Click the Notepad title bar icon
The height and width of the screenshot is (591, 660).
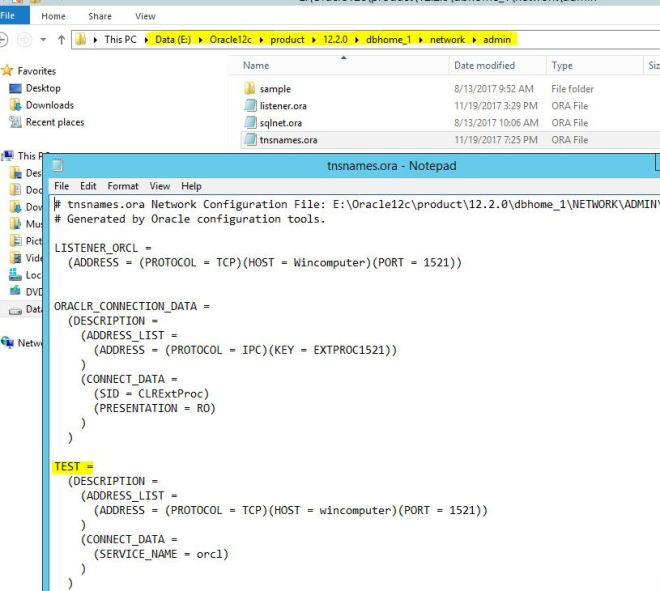(58, 165)
